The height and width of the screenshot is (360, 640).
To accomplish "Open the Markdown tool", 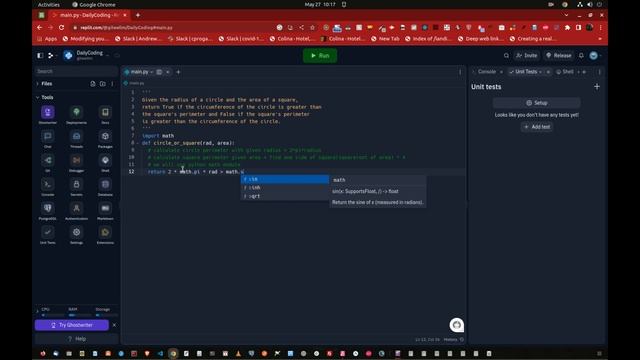I will (105, 209).
